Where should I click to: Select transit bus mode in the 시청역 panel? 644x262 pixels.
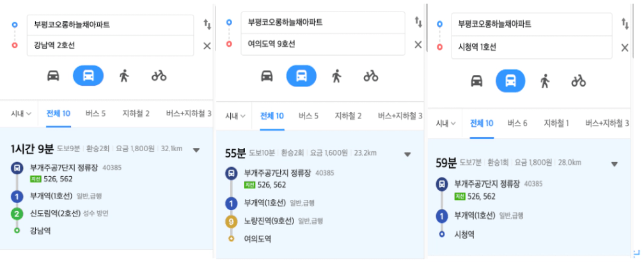[x=510, y=81]
